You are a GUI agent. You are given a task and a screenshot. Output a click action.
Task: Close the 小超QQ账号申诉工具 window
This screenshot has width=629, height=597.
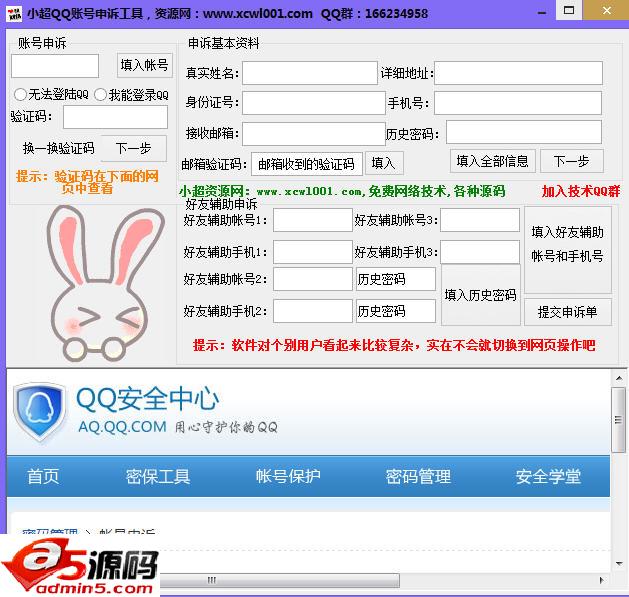pyautogui.click(x=606, y=10)
